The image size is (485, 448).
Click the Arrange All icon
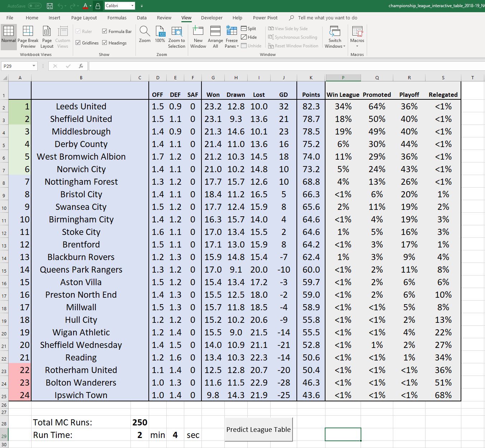[215, 31]
